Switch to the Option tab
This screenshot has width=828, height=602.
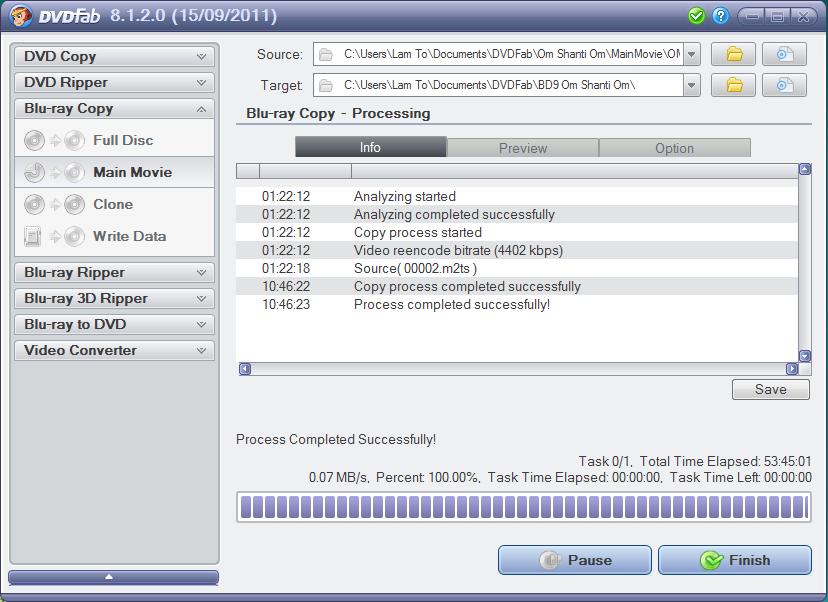(674, 148)
